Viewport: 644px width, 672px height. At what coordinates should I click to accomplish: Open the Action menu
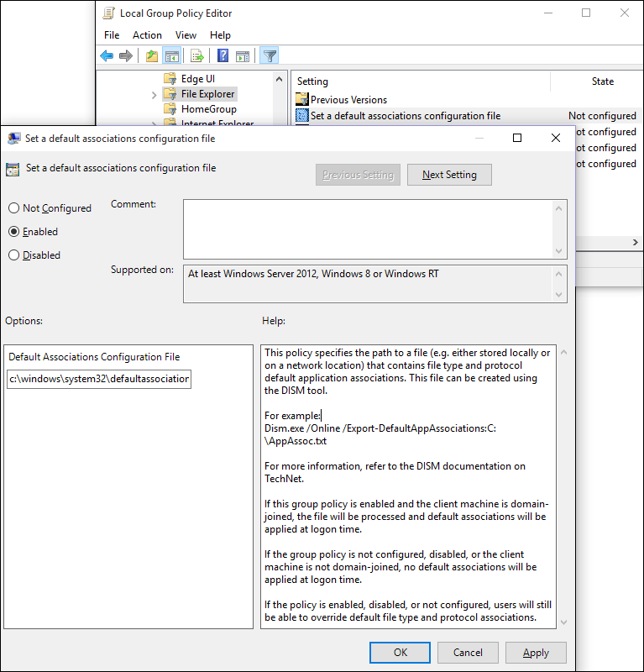(147, 35)
